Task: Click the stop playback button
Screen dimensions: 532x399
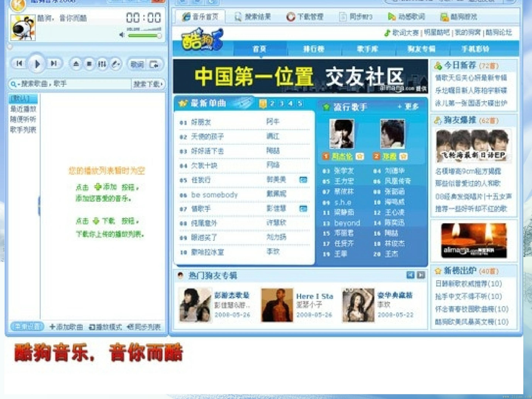Action: click(x=89, y=64)
